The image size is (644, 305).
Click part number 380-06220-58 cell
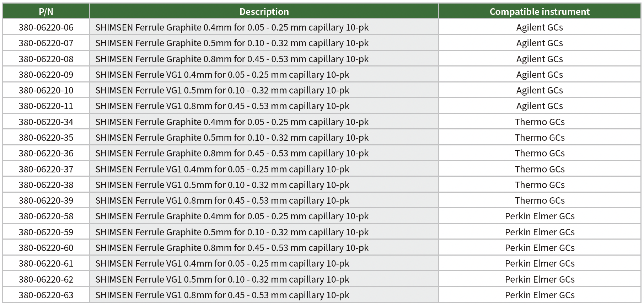[x=46, y=216]
